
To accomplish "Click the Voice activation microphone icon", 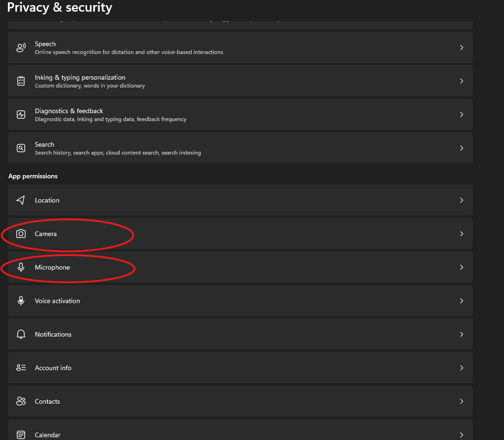I will click(x=20, y=300).
